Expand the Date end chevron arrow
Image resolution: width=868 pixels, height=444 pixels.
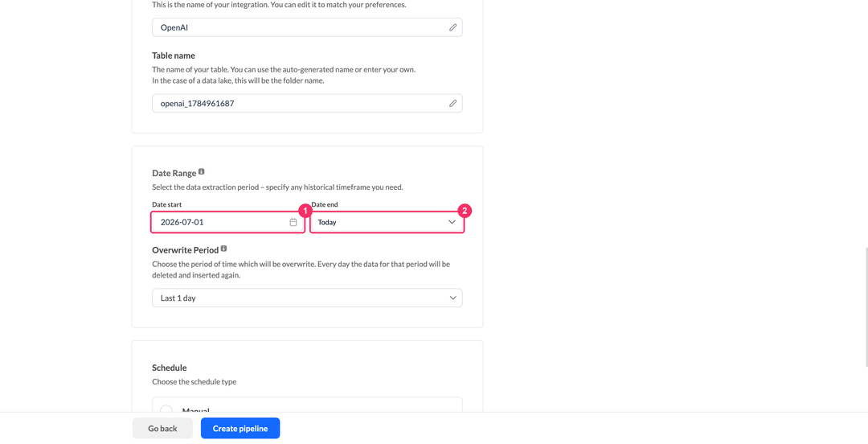point(452,222)
